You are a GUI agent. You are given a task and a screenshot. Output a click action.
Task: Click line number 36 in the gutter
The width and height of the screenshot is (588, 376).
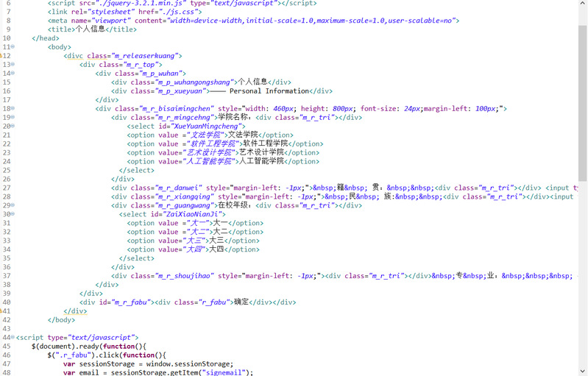point(7,267)
